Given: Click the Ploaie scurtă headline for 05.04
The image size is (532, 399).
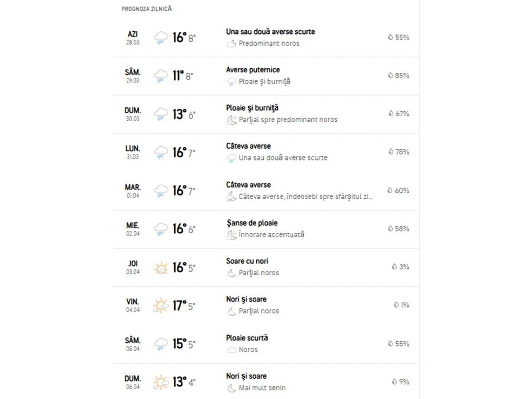Looking at the screenshot, I should tap(247, 338).
